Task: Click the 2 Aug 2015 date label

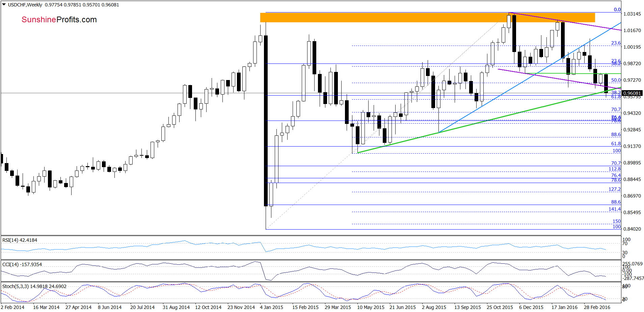Action: 434,307
